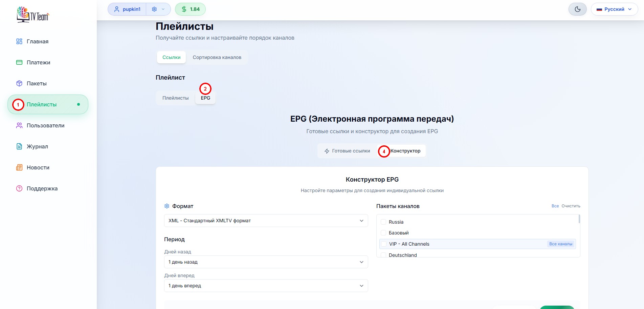Switch to Готовые ссылки tab
This screenshot has width=644, height=309.
coord(347,151)
